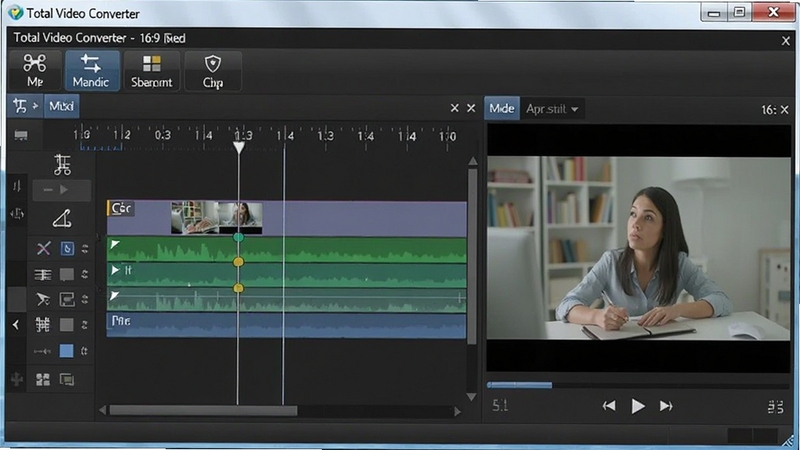800x450 pixels.
Task: Toggle the blue square on the bottom track row
Action: pos(66,351)
